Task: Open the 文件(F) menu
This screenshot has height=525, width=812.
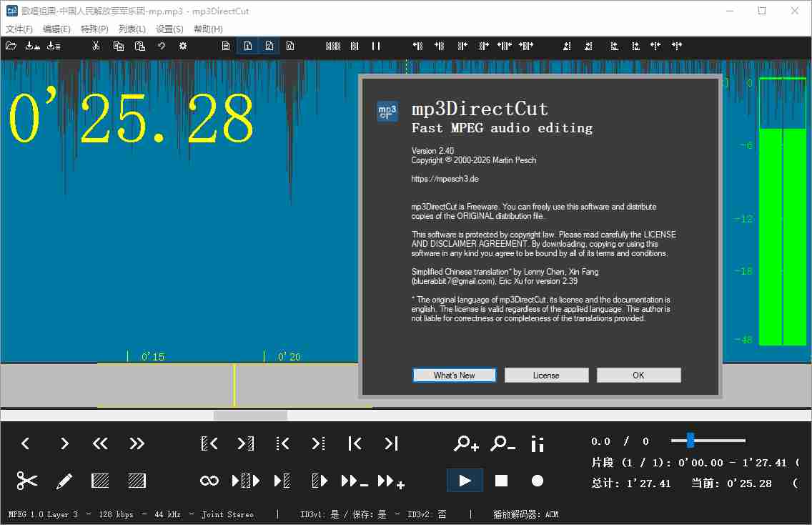Action: coord(19,29)
